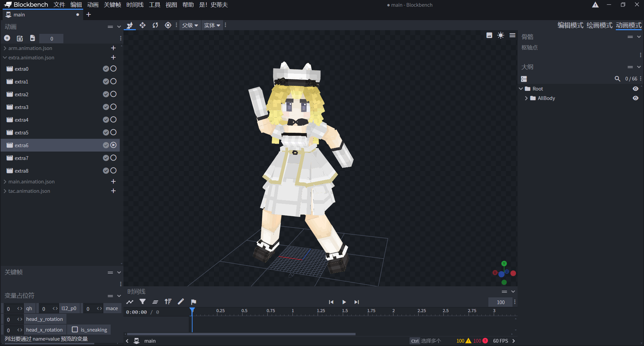The image size is (644, 346).
Task: Click the timeline flag marker icon
Action: [194, 302]
